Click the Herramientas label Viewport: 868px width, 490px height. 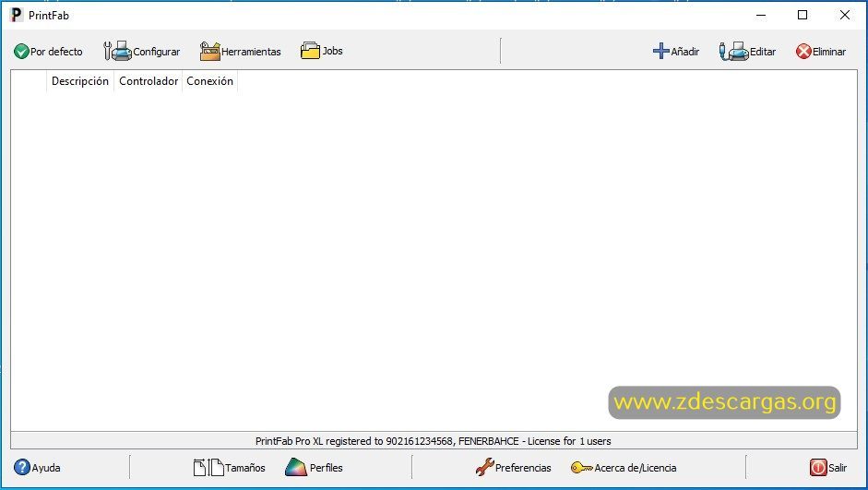[x=251, y=52]
